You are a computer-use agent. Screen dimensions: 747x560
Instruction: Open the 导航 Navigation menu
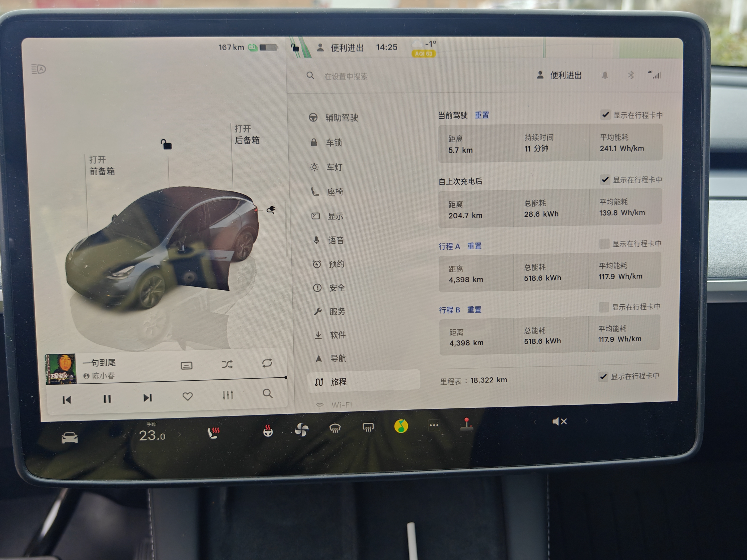(x=331, y=358)
